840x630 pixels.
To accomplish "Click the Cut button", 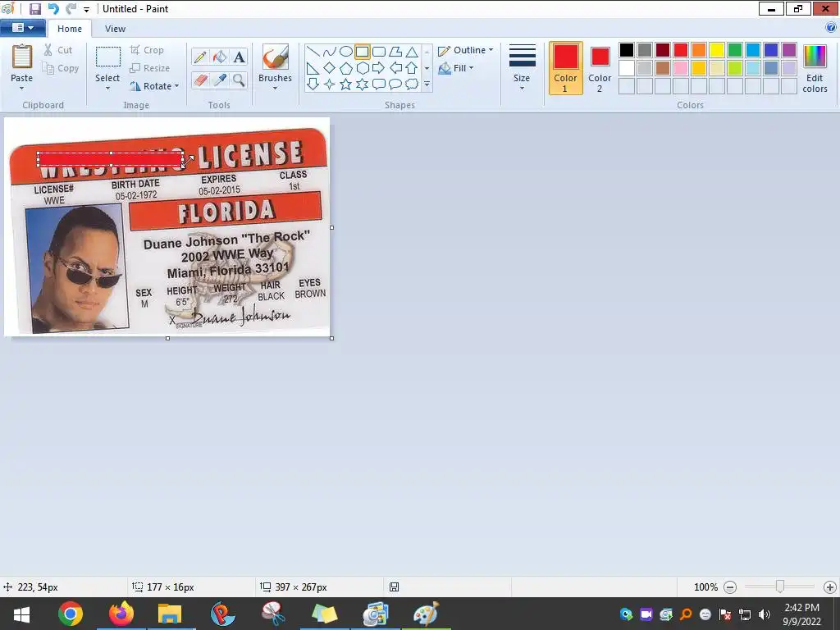I will [x=58, y=50].
